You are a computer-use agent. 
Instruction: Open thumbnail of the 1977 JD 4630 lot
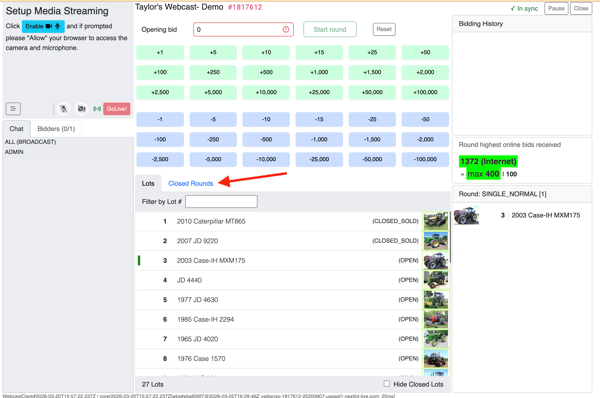tap(435, 300)
